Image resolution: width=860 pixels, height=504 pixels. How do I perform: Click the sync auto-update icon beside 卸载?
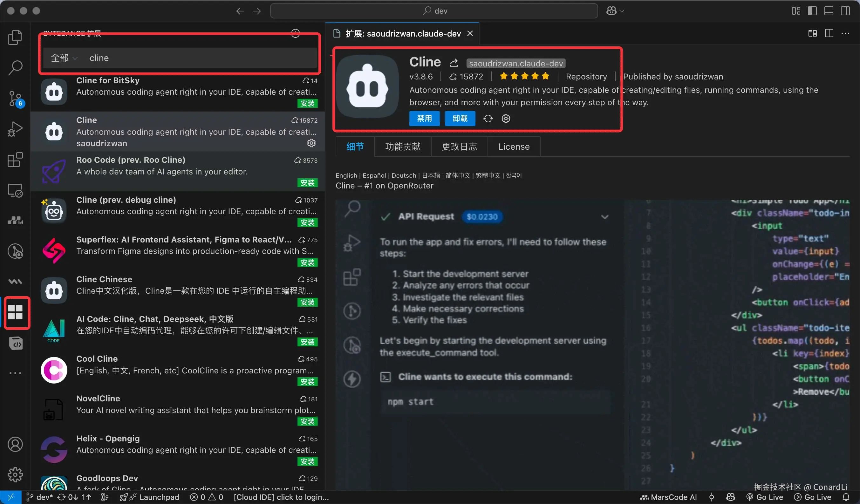pyautogui.click(x=488, y=119)
